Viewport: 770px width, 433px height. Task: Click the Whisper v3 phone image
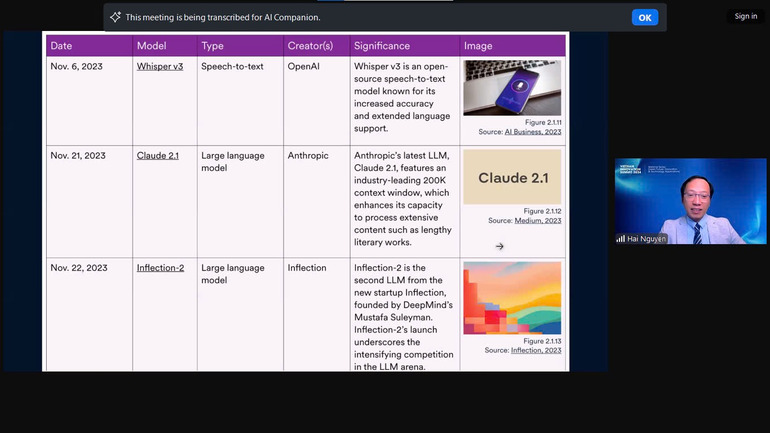click(511, 88)
